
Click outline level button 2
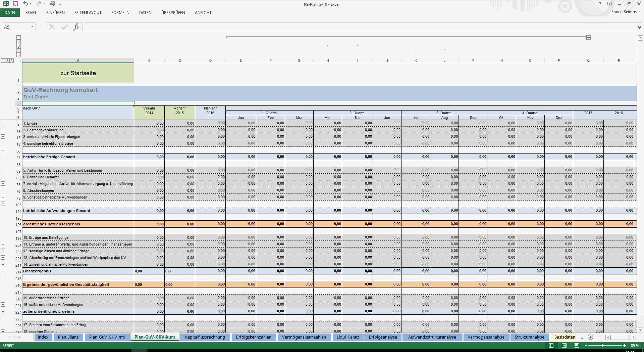click(7, 61)
